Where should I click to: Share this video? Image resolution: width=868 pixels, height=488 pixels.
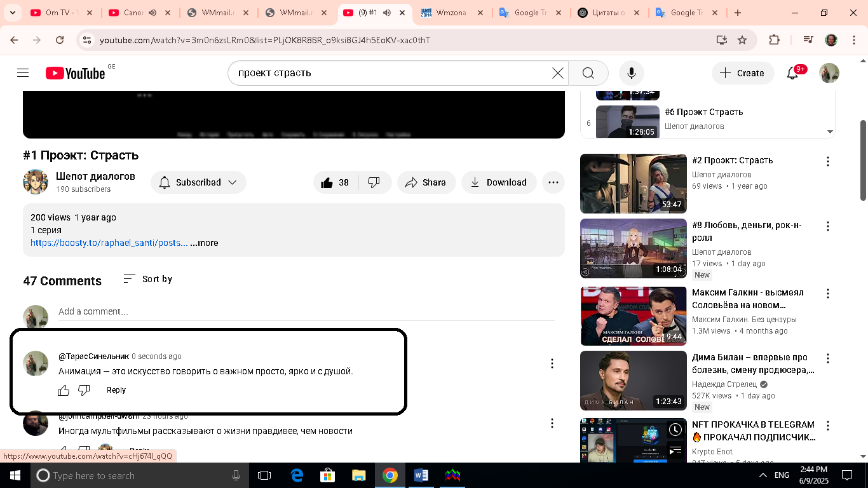click(426, 182)
